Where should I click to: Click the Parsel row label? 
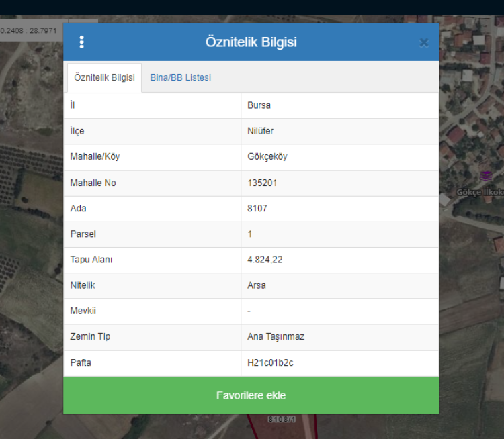(83, 234)
